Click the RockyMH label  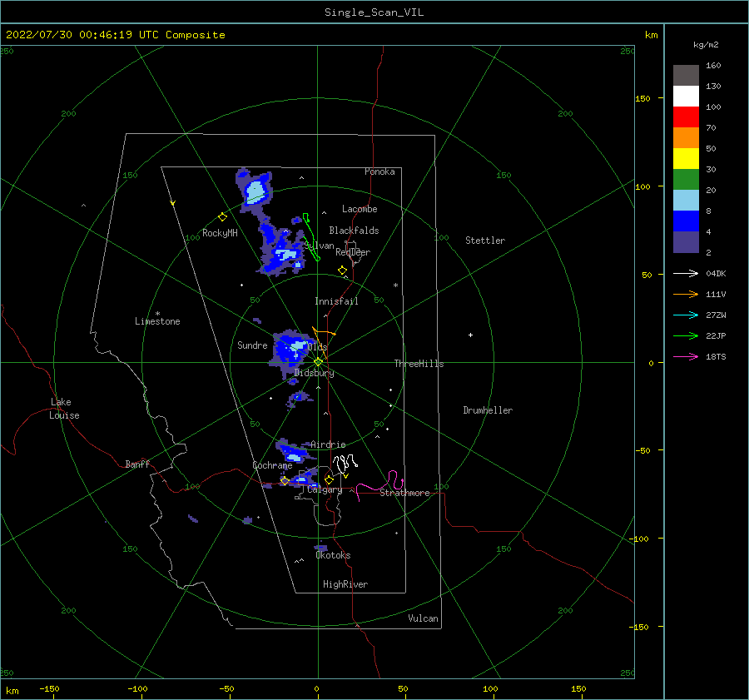click(220, 233)
